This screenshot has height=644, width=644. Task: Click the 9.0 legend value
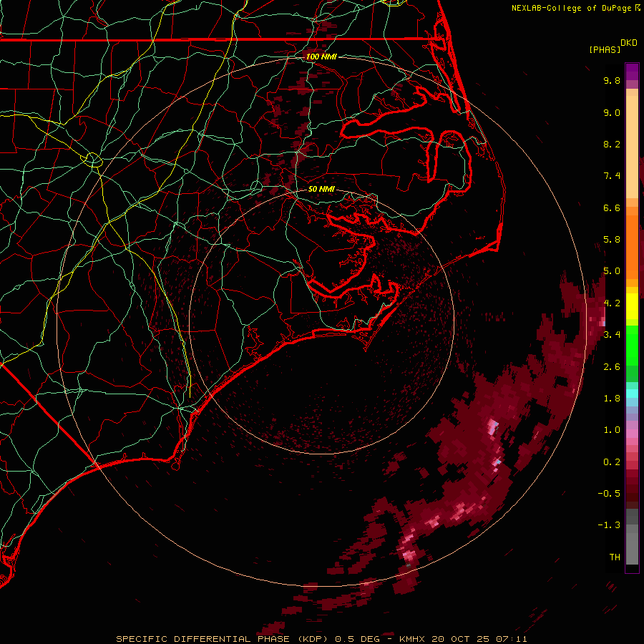click(612, 112)
